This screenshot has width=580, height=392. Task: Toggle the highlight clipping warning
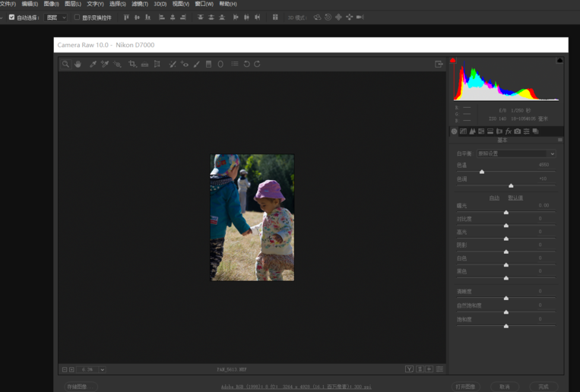559,60
